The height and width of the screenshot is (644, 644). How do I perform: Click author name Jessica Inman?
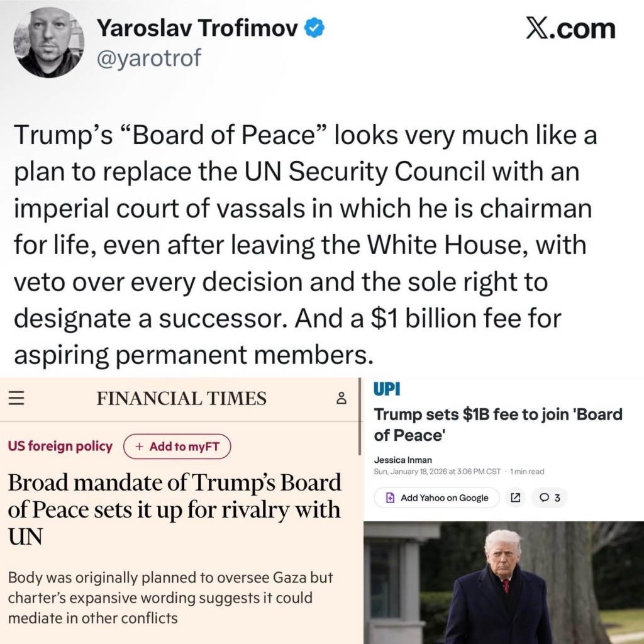[402, 460]
